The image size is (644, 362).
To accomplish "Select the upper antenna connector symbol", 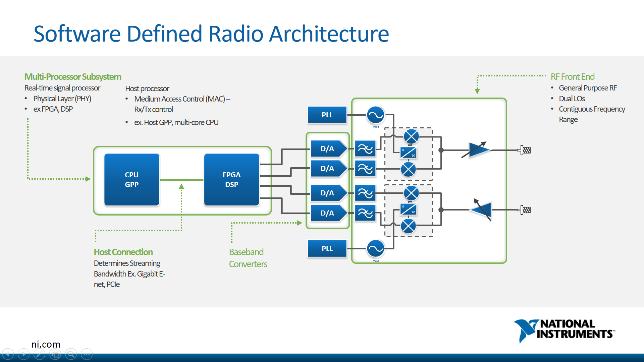I will click(524, 150).
